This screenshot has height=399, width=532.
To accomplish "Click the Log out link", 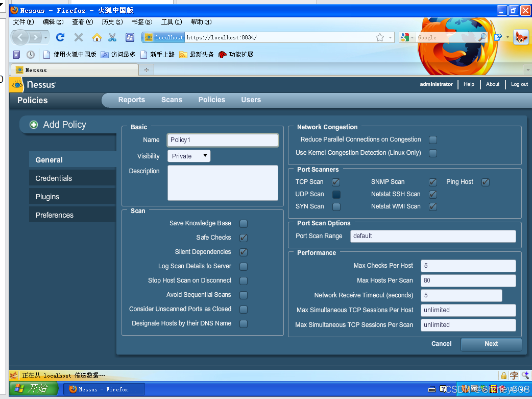I will (x=519, y=84).
